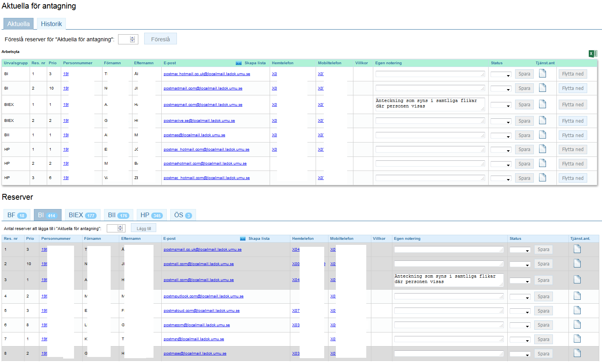Open the Status dropdown in Reserver row 1
The height and width of the screenshot is (364, 602).
520,250
